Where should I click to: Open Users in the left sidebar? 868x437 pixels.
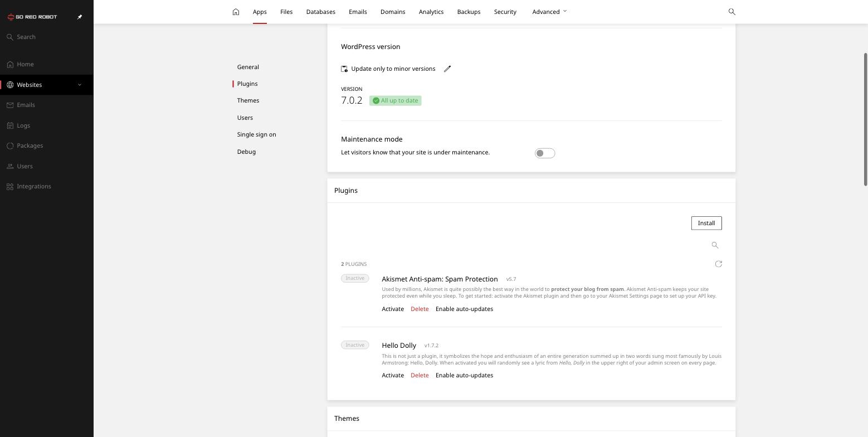[47, 166]
